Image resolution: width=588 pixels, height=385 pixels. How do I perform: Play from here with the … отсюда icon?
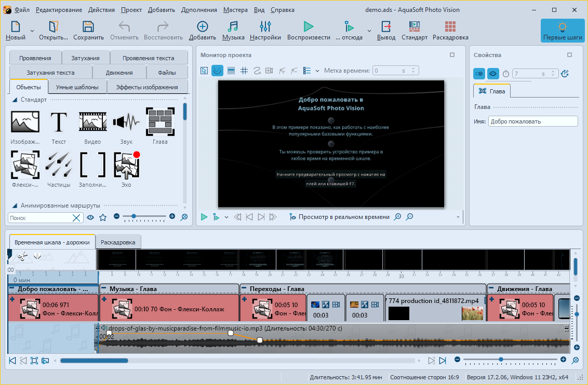click(349, 30)
